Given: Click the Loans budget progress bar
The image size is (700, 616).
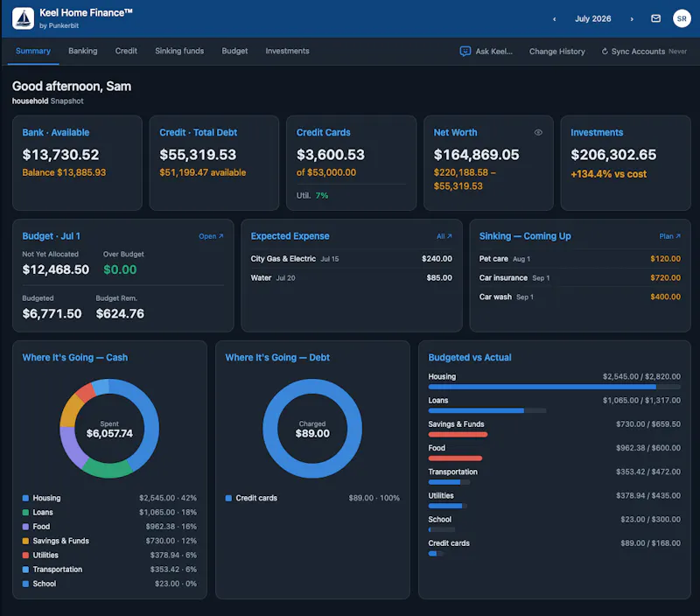Looking at the screenshot, I should coord(487,410).
